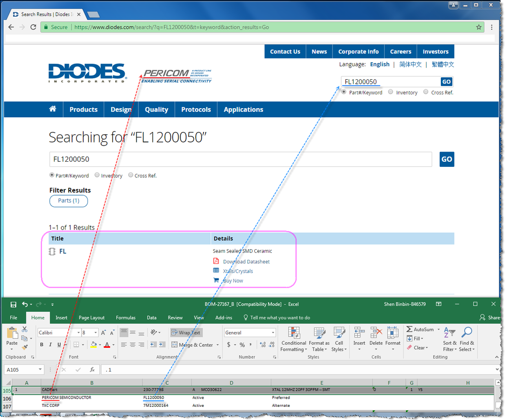The image size is (505, 420).
Task: Select lower Part#/Keyword radio button
Action: 52,175
